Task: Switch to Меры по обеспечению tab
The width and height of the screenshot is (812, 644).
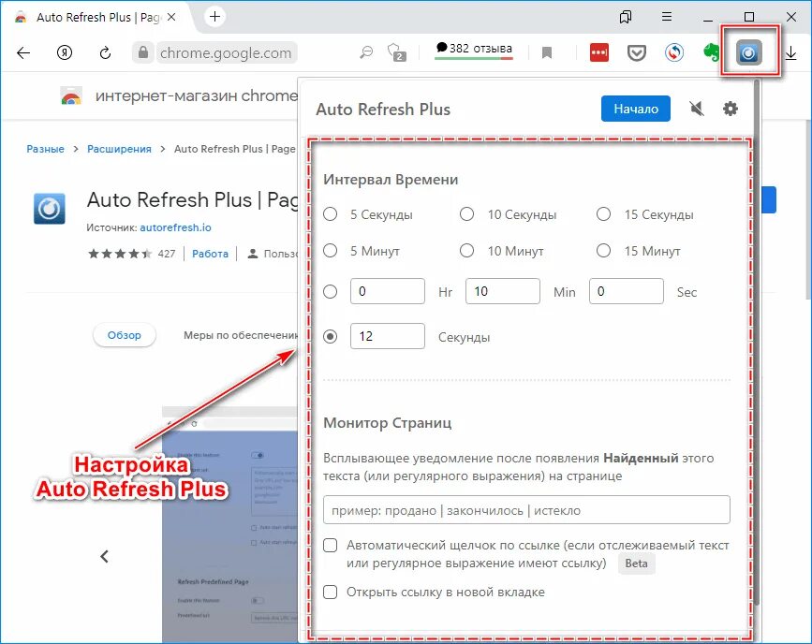Action: point(241,335)
